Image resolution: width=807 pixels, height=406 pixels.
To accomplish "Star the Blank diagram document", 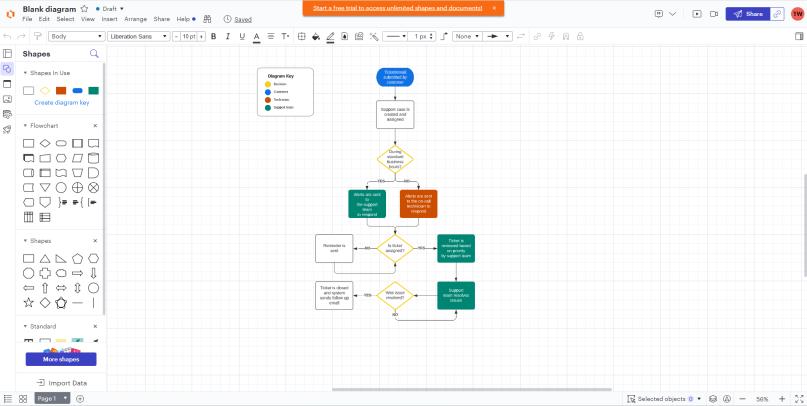I will click(84, 9).
